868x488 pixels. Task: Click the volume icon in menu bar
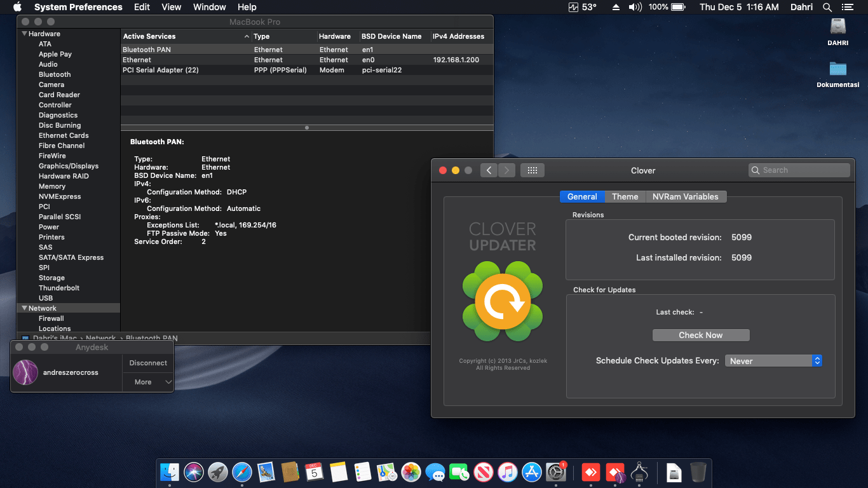(x=635, y=7)
